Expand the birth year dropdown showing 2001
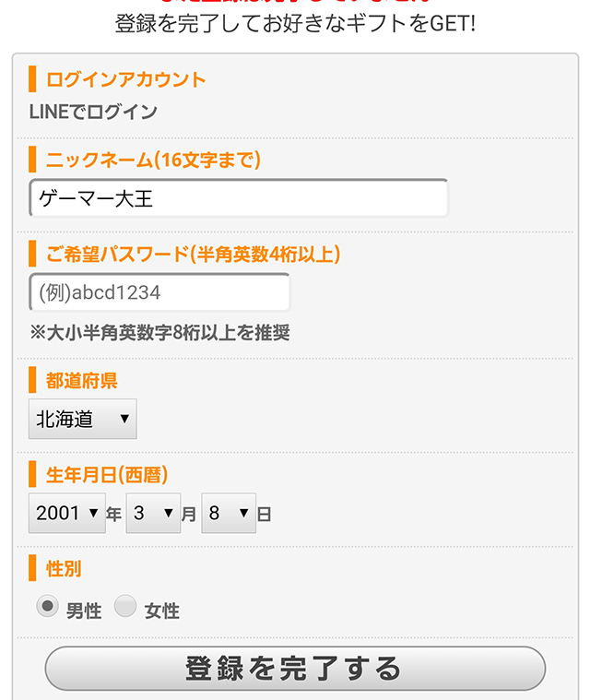 tap(67, 514)
